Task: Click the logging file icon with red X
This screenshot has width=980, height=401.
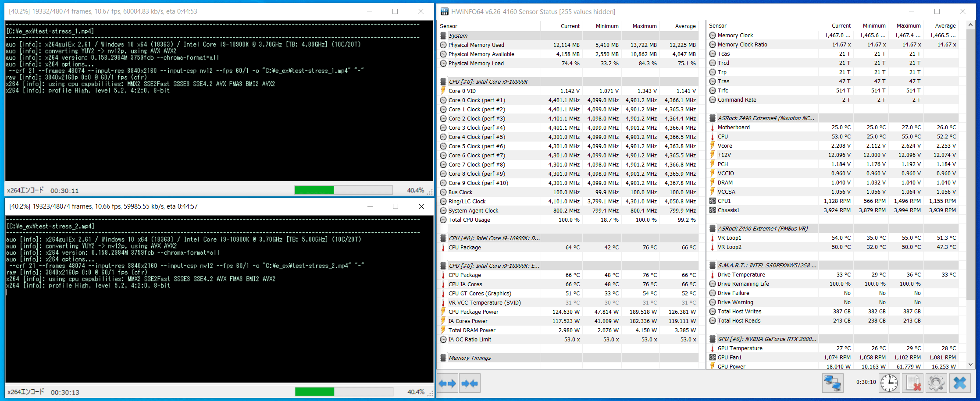Action: click(913, 383)
